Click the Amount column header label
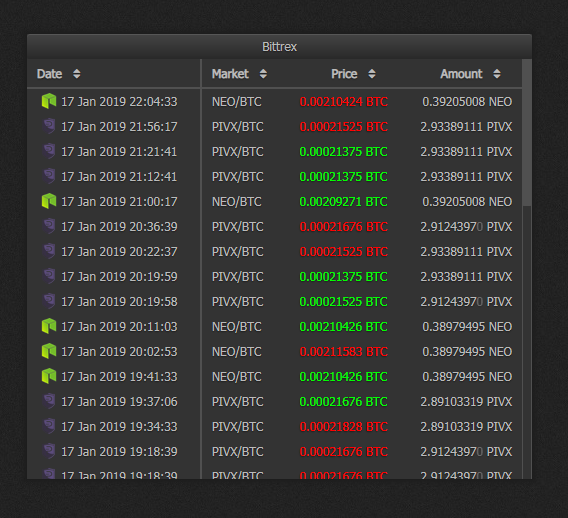This screenshot has width=568, height=518. (462, 74)
